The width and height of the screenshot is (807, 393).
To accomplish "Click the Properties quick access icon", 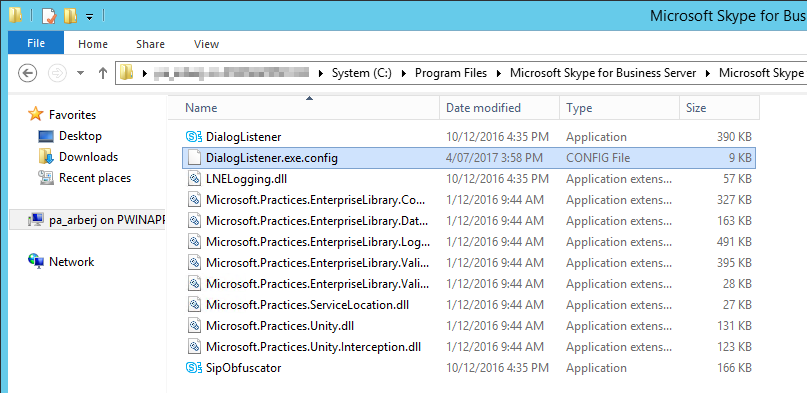I will [48, 16].
